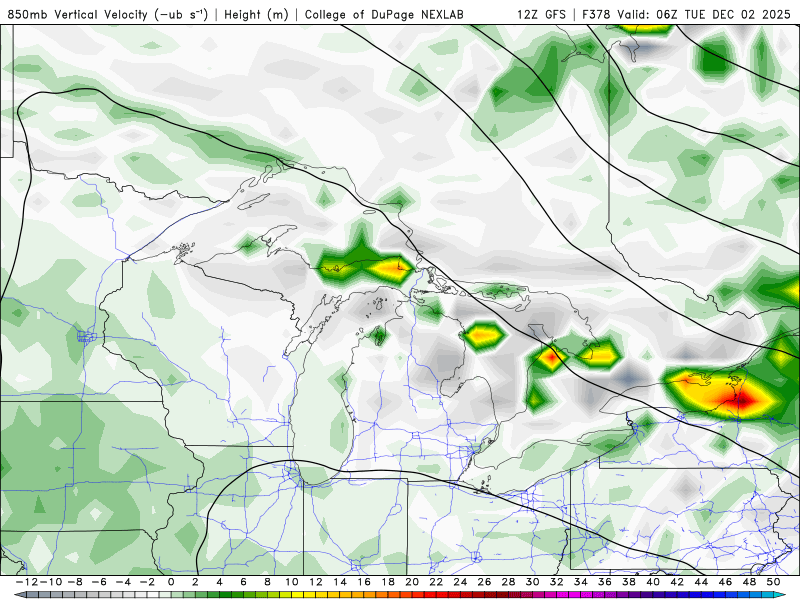Click the "-12" color scale label

pyautogui.click(x=26, y=582)
